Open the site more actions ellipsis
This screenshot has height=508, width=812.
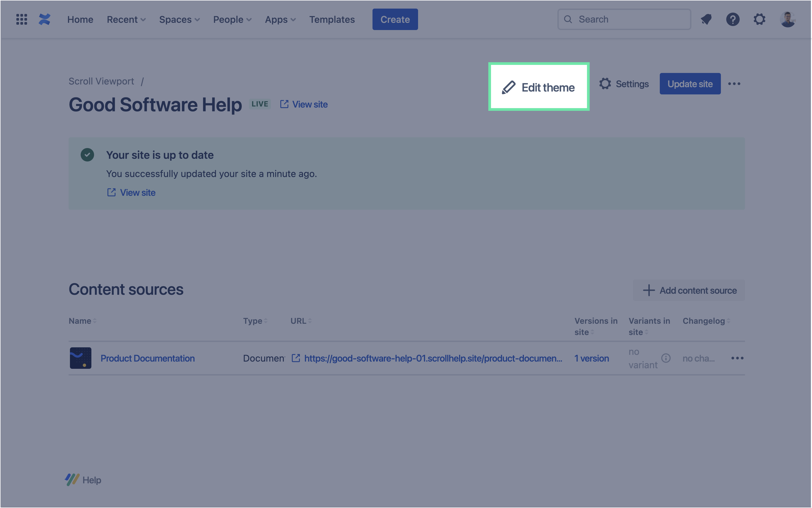click(734, 84)
